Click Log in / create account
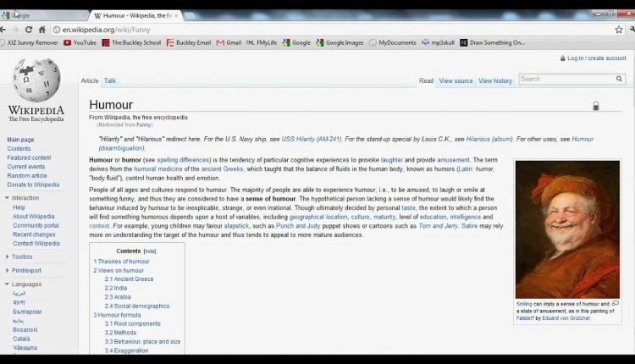Image resolution: width=635 pixels, height=364 pixels. coord(597,58)
